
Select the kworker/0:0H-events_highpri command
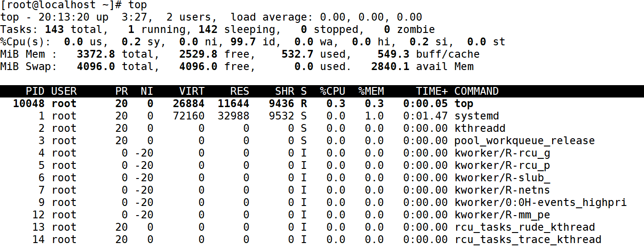pyautogui.click(x=541, y=202)
